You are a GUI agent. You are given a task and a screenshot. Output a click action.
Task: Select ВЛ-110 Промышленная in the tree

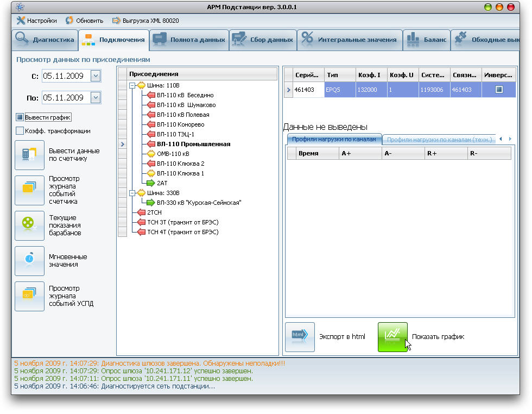click(x=193, y=144)
